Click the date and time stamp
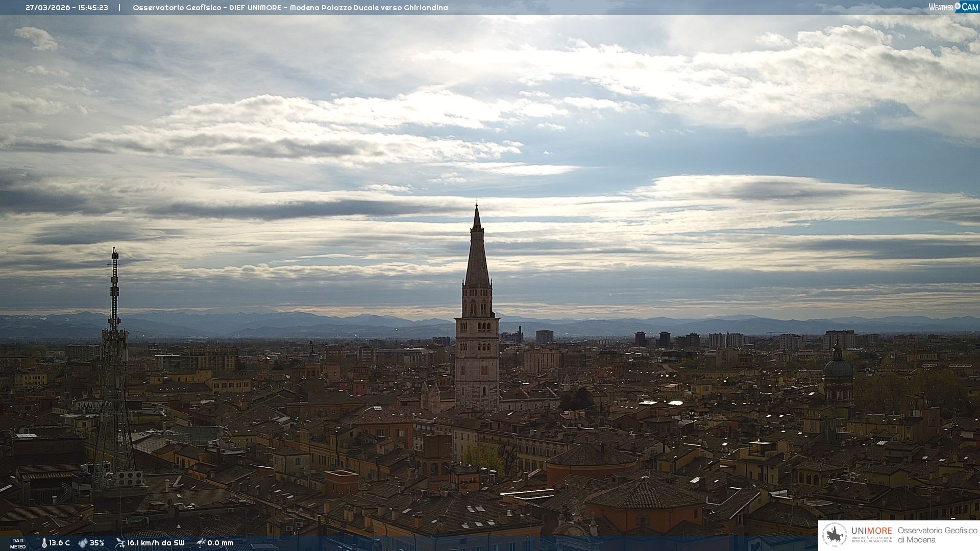 [67, 8]
